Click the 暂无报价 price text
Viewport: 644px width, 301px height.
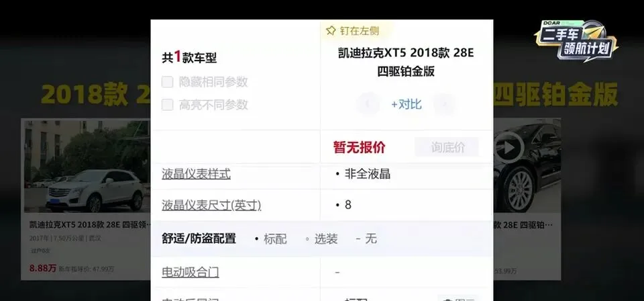coord(360,147)
